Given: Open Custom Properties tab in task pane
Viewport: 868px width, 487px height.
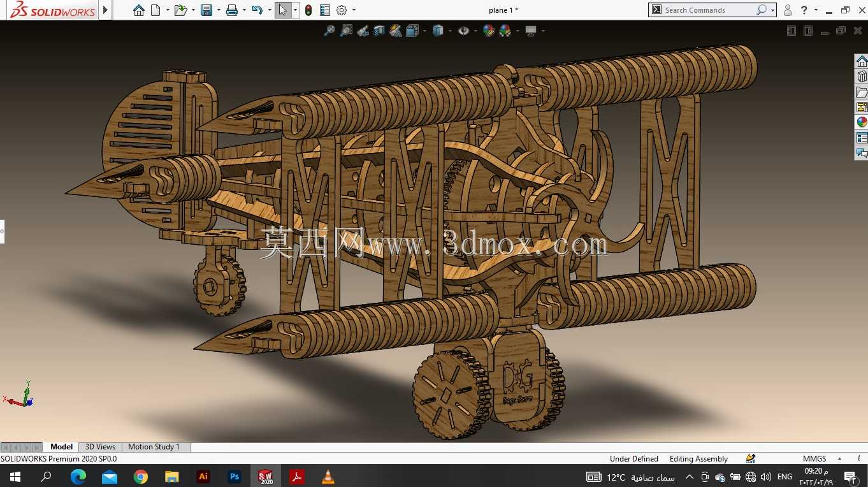Looking at the screenshot, I should click(862, 138).
